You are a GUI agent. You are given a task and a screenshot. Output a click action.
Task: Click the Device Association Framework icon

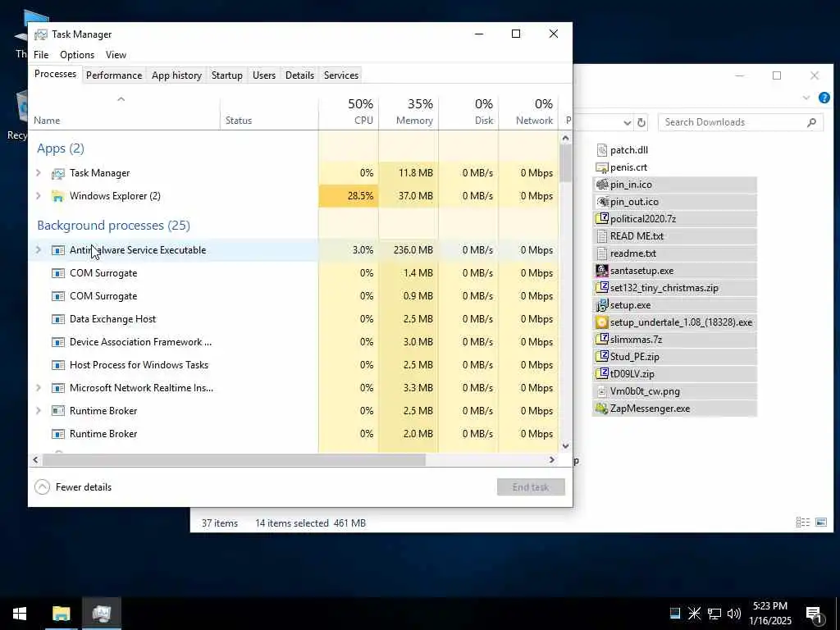(x=58, y=342)
